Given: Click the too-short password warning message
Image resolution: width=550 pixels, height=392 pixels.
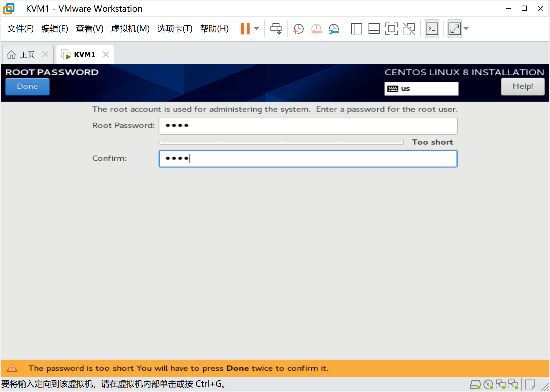Looking at the screenshot, I should point(178,368).
